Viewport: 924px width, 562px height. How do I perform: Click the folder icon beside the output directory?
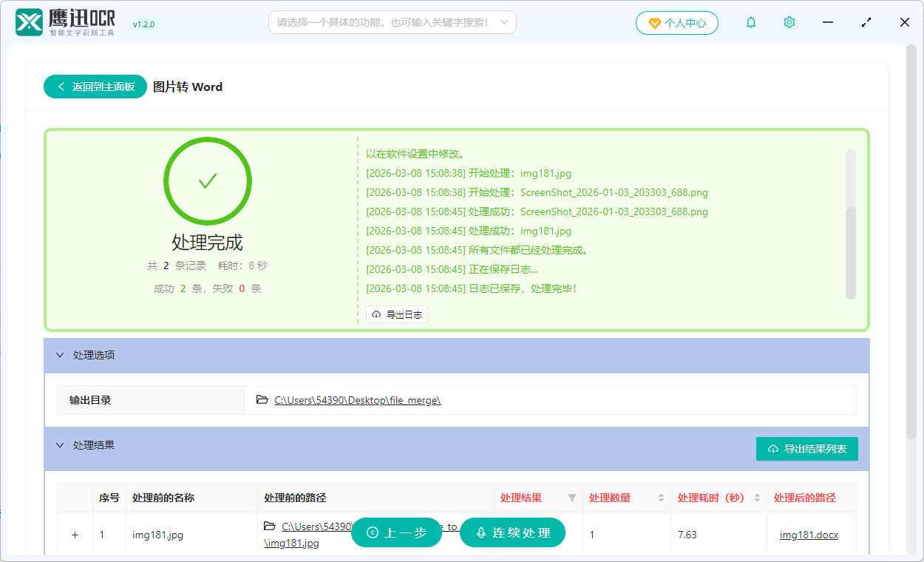pos(262,399)
